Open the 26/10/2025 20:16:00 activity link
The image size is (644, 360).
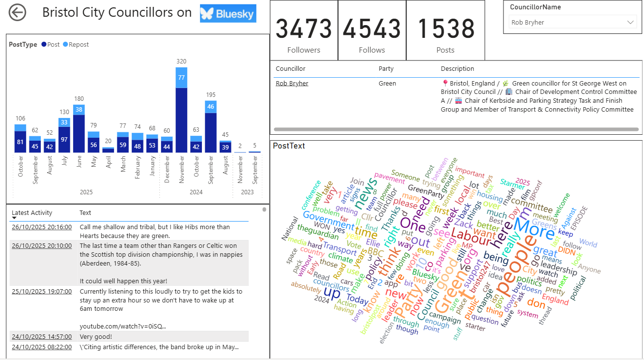coord(42,227)
